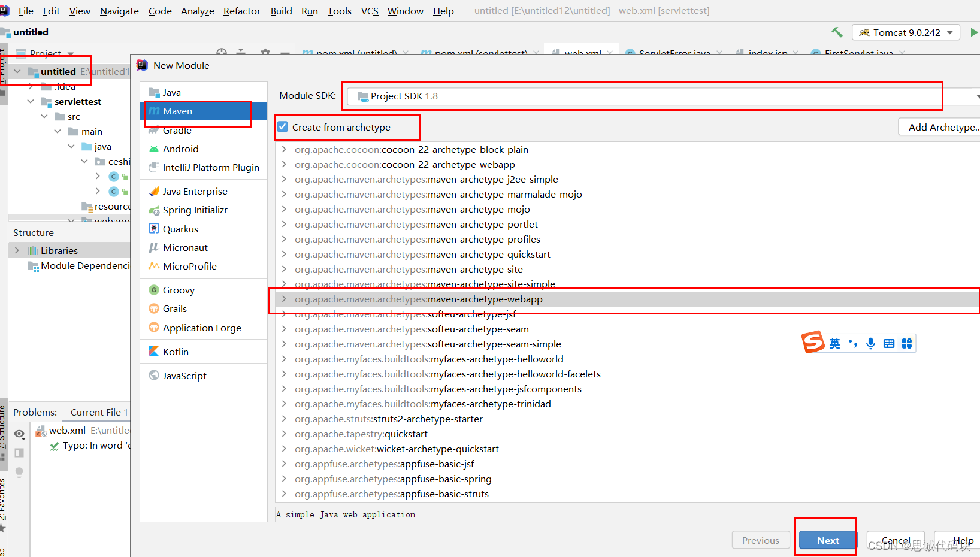This screenshot has width=980, height=557.
Task: Collapse servlettest folder in project tree
Action: coord(31,101)
